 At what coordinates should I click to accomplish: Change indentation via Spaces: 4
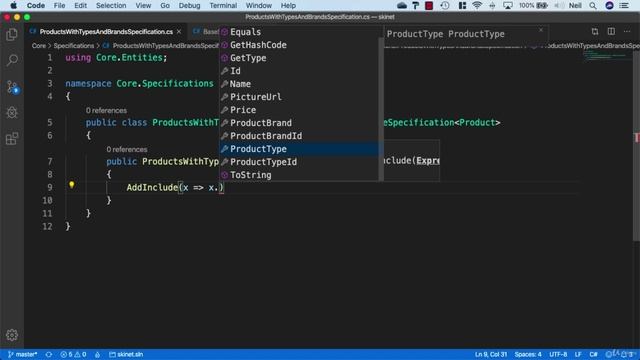tap(528, 354)
